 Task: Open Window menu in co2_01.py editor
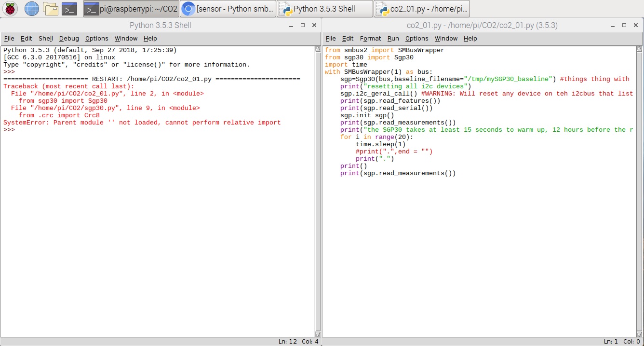[446, 39]
